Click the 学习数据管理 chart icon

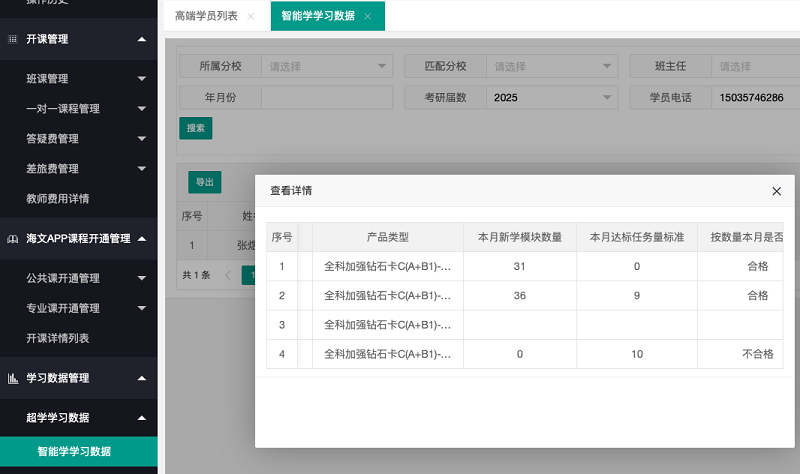click(x=13, y=379)
